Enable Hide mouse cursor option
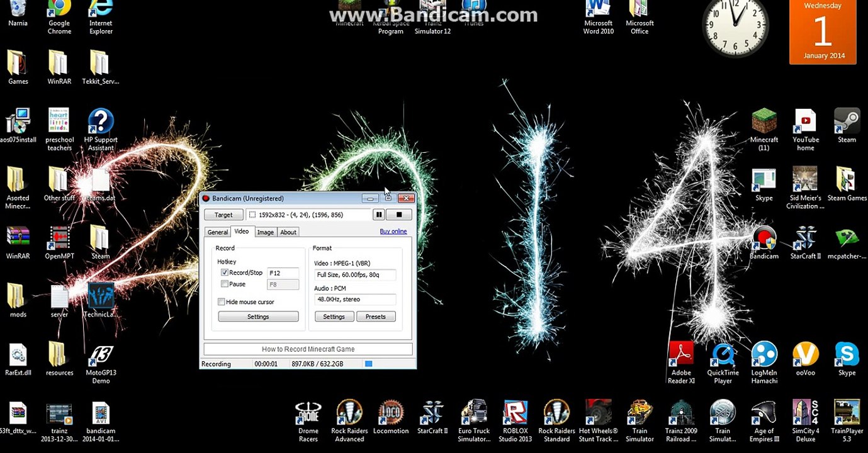Screen dimensions: 868x453 [222, 302]
